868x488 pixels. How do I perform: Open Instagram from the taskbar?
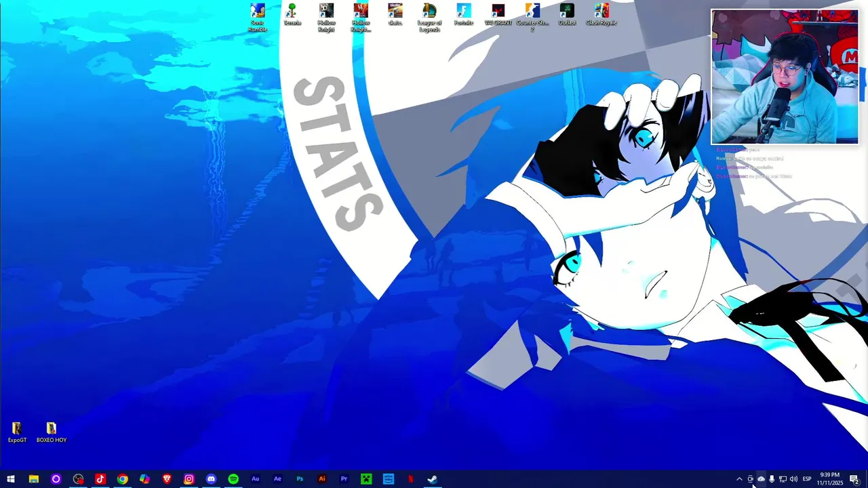[x=189, y=479]
